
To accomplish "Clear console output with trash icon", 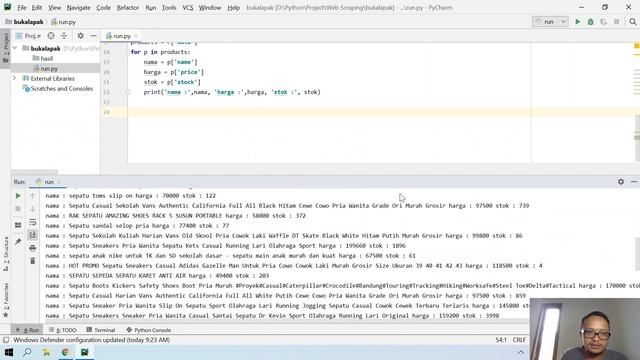I will point(33,261).
